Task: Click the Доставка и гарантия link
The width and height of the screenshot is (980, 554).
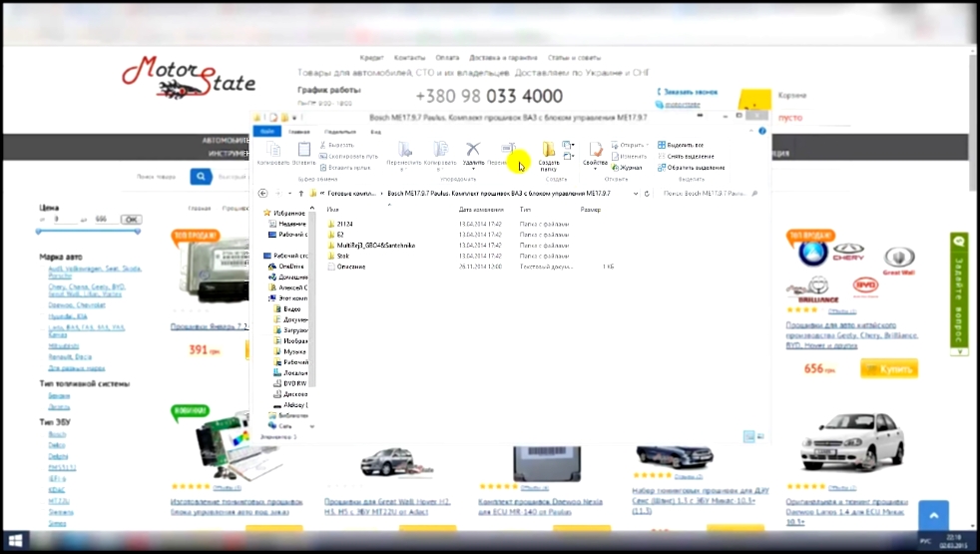Action: click(x=503, y=58)
